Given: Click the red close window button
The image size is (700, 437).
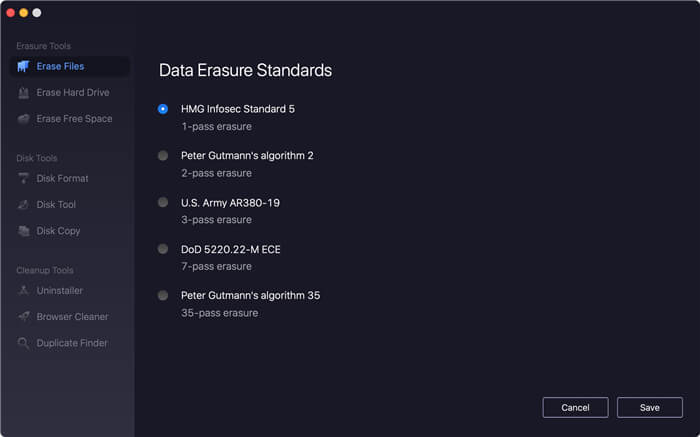Looking at the screenshot, I should coord(11,12).
